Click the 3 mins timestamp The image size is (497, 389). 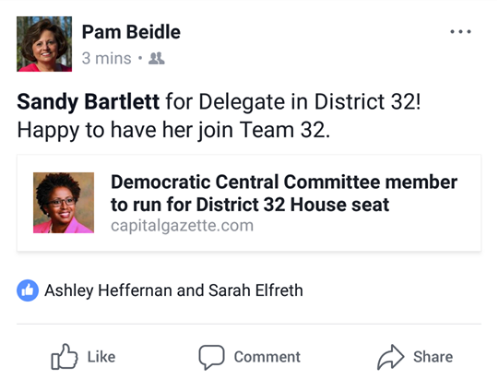(x=107, y=58)
